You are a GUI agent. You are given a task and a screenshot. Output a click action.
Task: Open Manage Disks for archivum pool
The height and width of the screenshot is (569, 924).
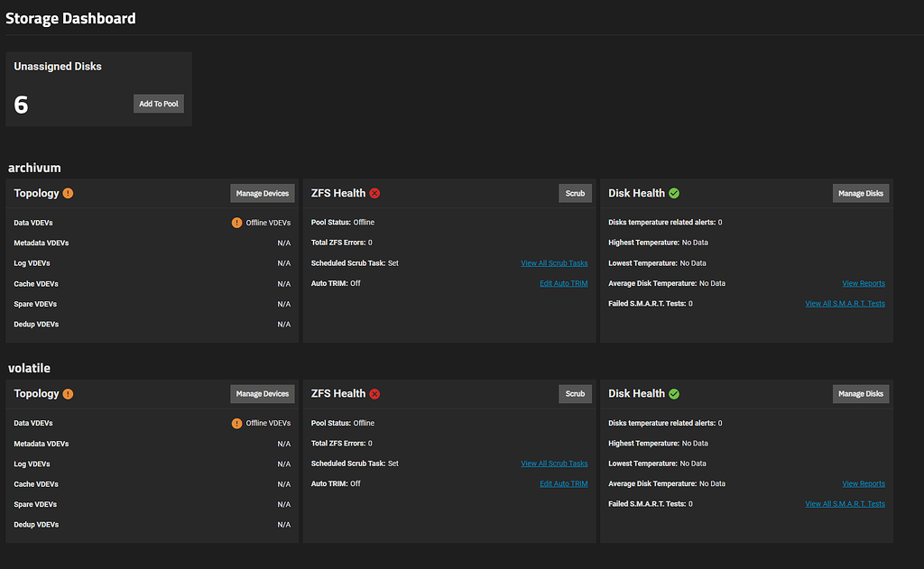tap(860, 192)
